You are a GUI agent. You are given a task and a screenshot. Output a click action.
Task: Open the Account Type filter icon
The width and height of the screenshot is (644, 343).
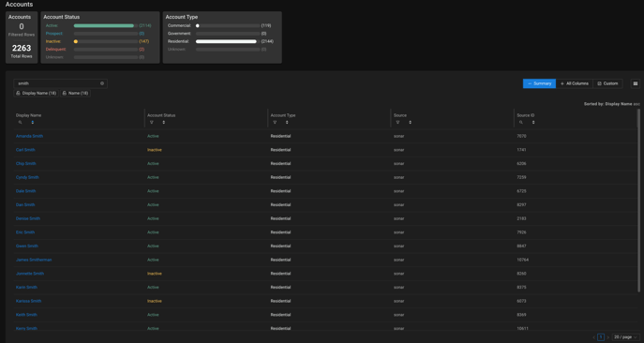point(275,123)
